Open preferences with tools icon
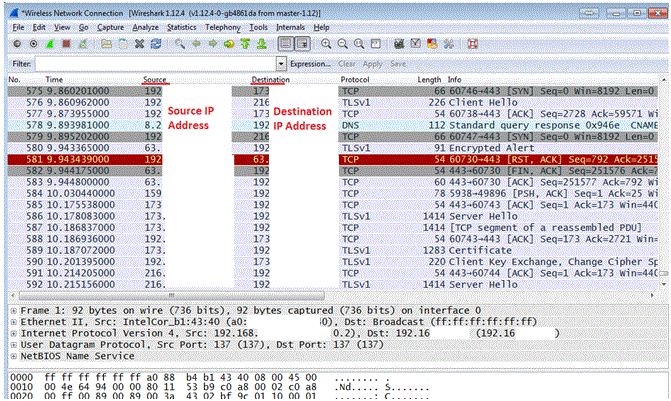The image size is (671, 401). point(448,44)
